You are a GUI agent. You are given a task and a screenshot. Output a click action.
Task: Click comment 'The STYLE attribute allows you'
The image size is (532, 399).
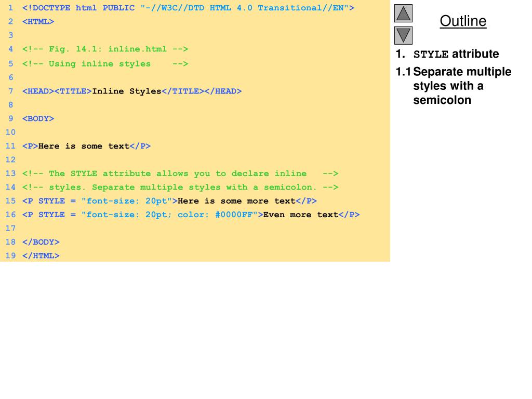[180, 174]
